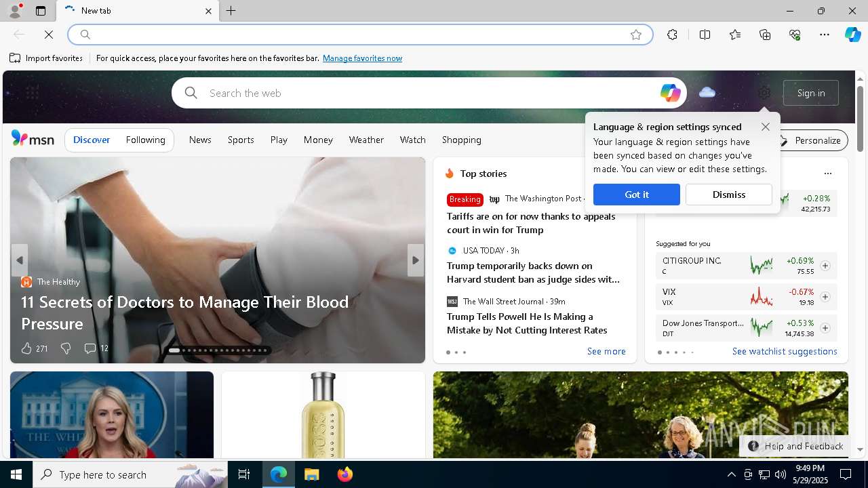This screenshot has height=488, width=868.
Task: Open Settings and more menu
Action: [x=825, y=35]
